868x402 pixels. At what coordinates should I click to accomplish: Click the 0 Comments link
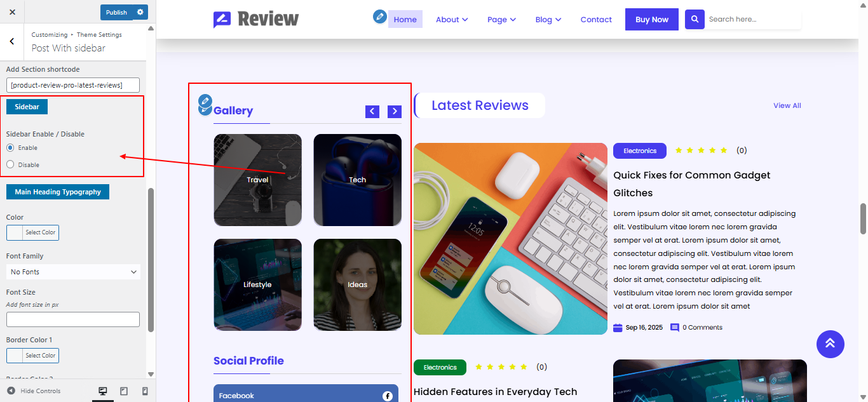pyautogui.click(x=702, y=328)
